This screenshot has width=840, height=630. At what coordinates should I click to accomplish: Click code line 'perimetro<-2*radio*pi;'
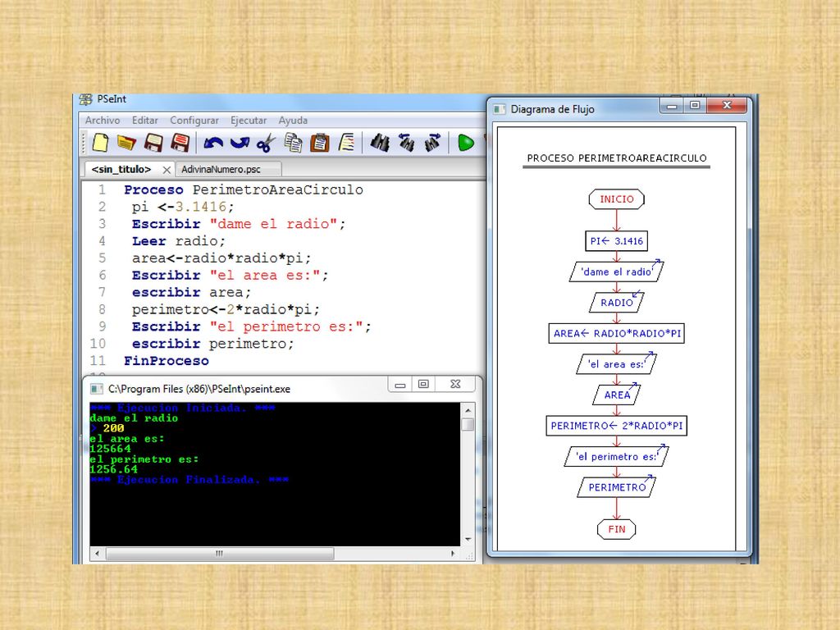click(226, 309)
